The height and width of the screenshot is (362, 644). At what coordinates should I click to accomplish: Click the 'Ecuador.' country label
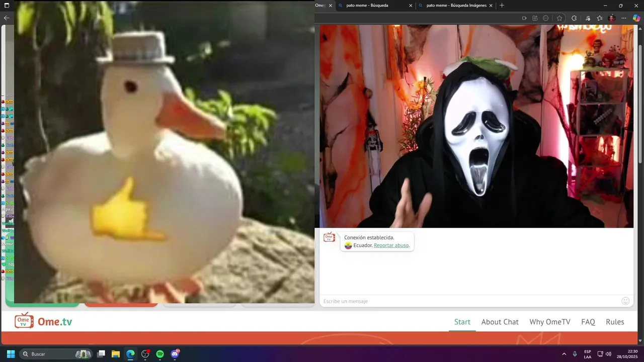(363, 245)
